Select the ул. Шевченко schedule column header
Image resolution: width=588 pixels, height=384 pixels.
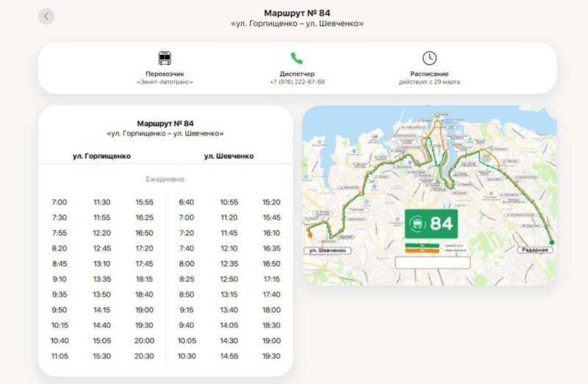click(228, 156)
